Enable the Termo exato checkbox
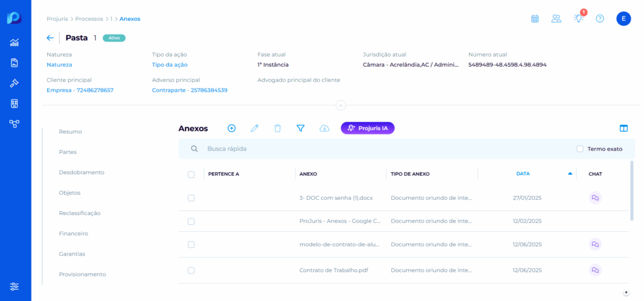Viewport: 644px width, 301px height. (580, 149)
